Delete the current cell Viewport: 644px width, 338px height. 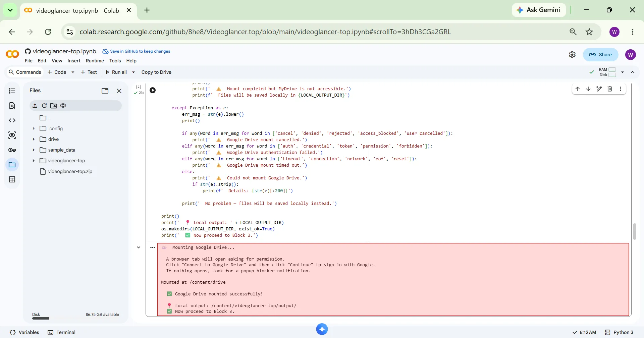(x=610, y=89)
